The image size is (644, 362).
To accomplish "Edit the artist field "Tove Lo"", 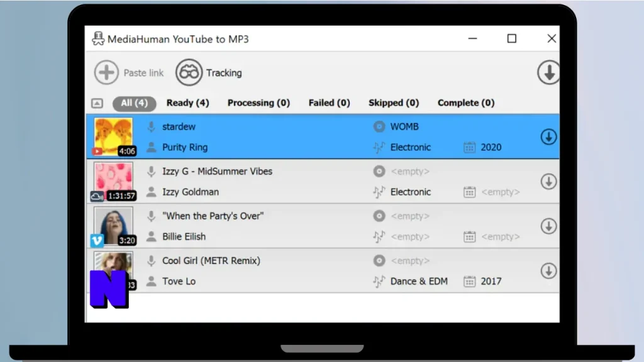I will [179, 282].
